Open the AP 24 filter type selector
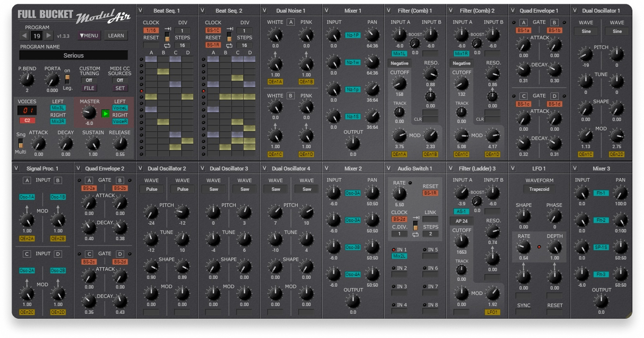 click(x=461, y=221)
